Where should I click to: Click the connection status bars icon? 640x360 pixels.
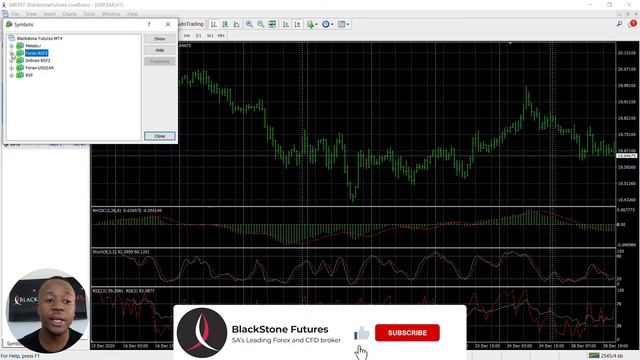coord(594,356)
